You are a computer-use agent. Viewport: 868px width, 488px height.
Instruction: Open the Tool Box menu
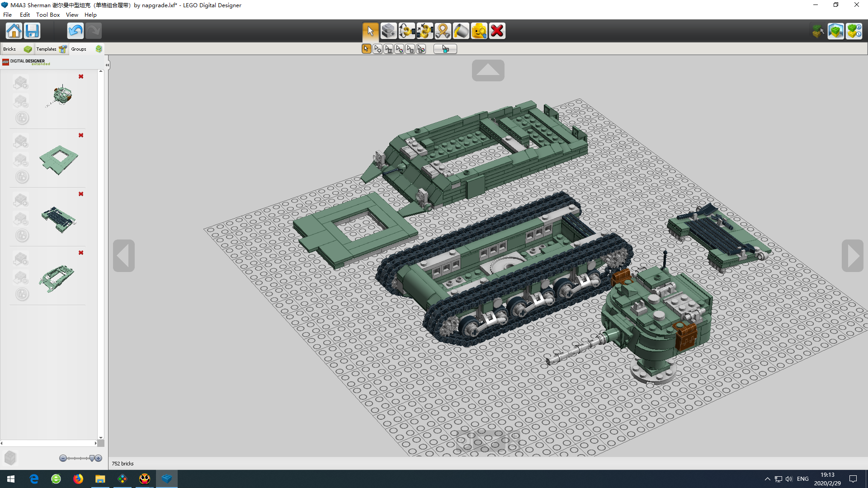[x=48, y=14]
